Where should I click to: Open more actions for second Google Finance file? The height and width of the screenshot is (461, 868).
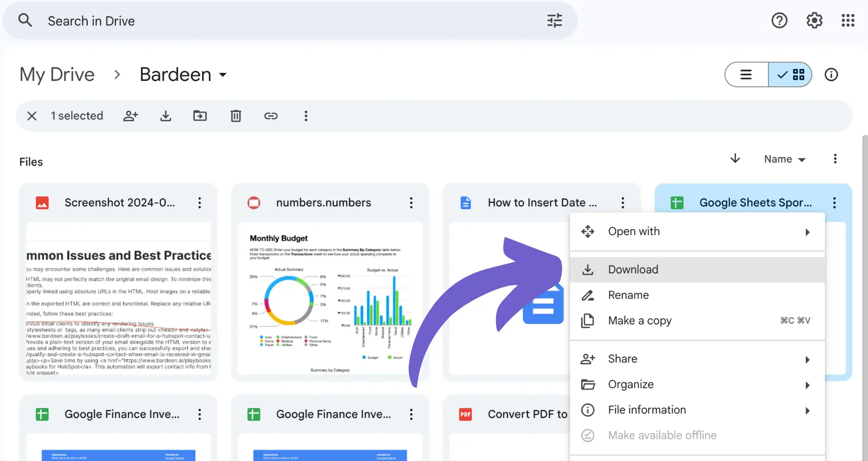pyautogui.click(x=411, y=414)
